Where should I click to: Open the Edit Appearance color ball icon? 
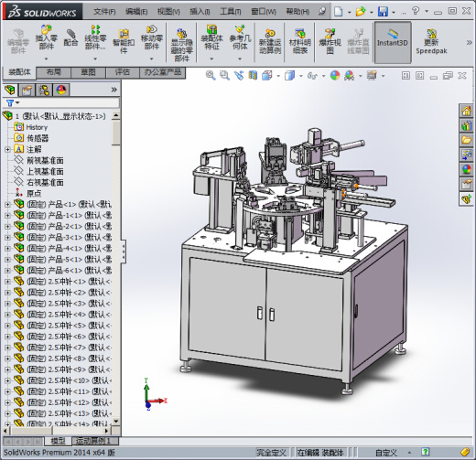[335, 75]
